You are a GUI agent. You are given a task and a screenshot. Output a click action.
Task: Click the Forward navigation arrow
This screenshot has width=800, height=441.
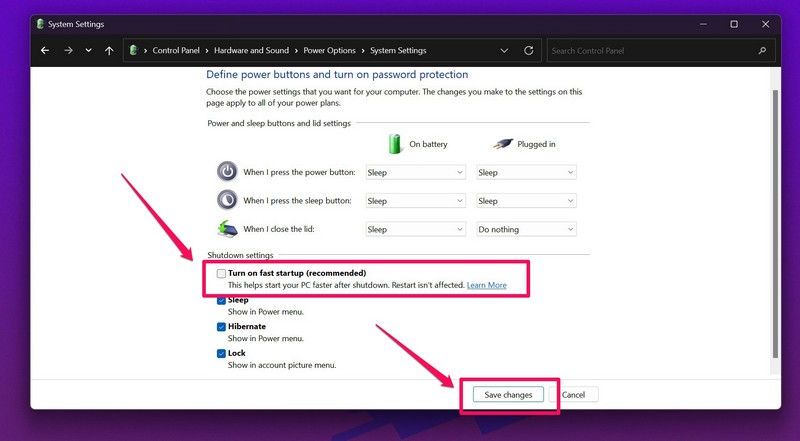coord(67,51)
